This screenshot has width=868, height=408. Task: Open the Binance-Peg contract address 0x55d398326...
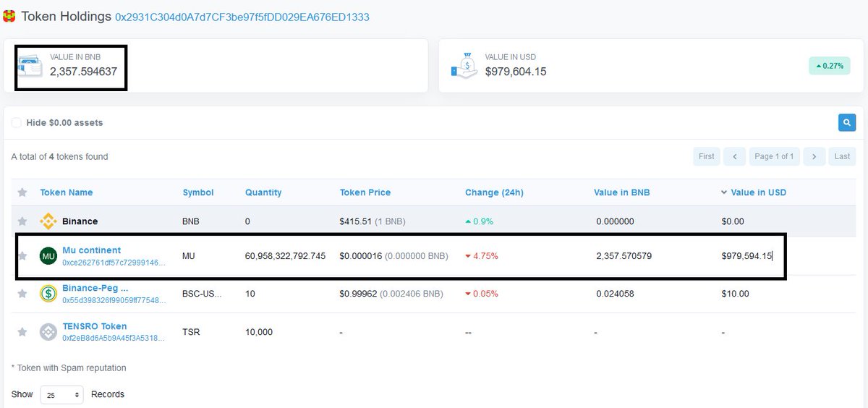click(x=114, y=300)
